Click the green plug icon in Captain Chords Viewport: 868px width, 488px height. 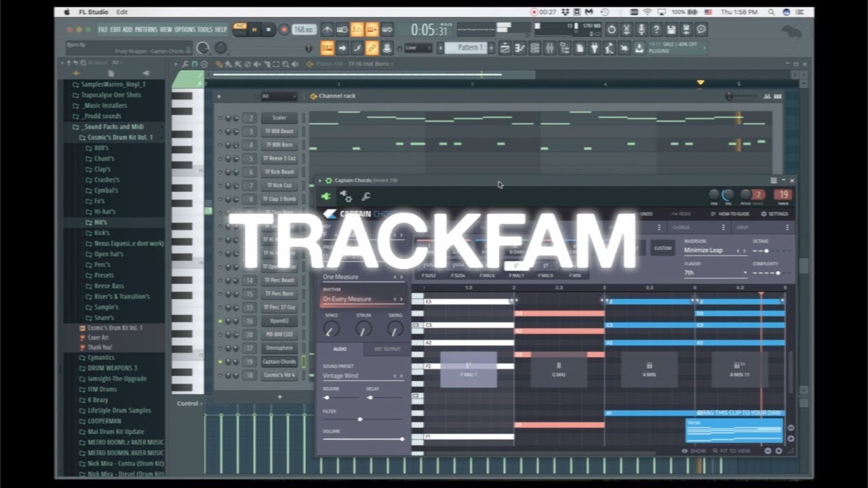coord(326,197)
